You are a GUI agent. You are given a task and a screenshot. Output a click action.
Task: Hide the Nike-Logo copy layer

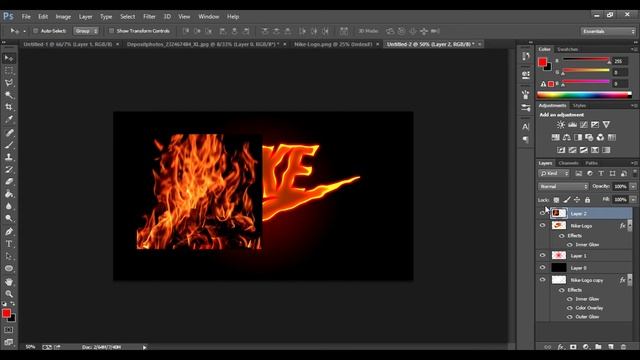(x=542, y=280)
